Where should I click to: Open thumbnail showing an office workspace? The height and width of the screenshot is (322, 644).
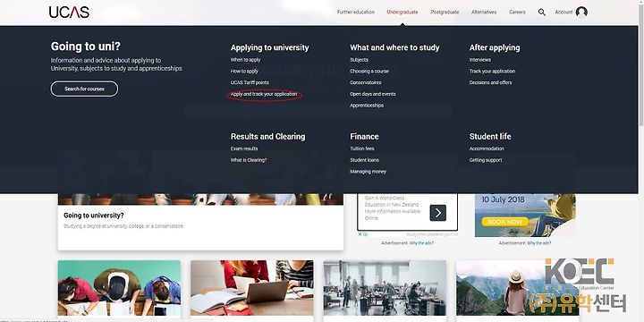[385, 288]
